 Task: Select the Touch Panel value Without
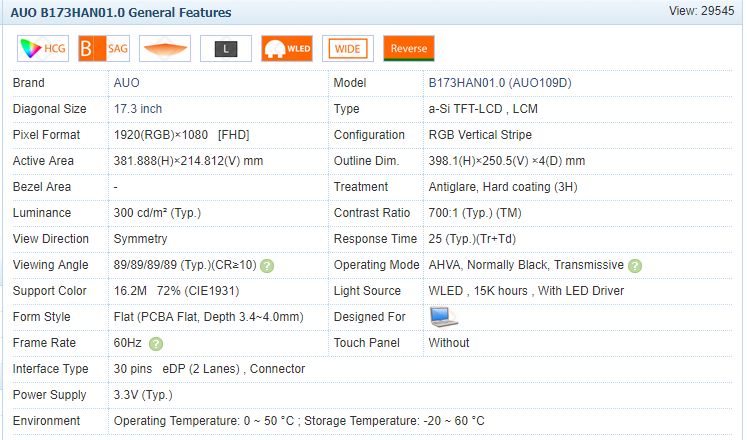449,343
